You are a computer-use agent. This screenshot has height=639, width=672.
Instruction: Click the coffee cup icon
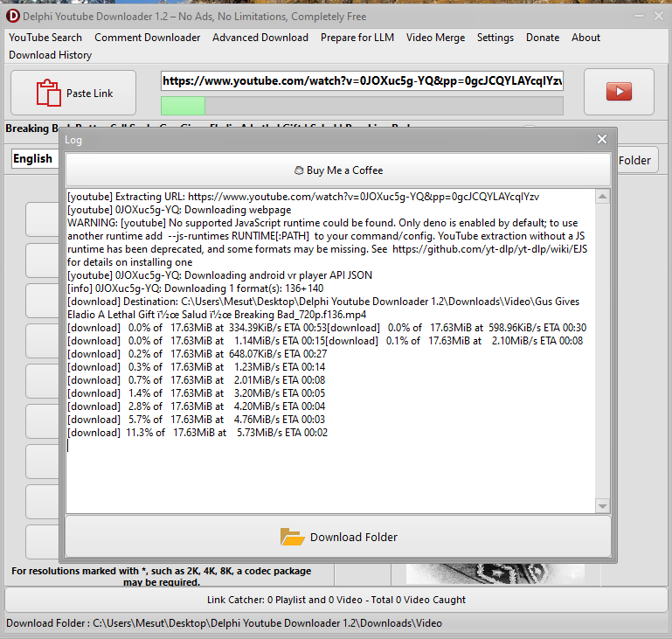click(299, 170)
